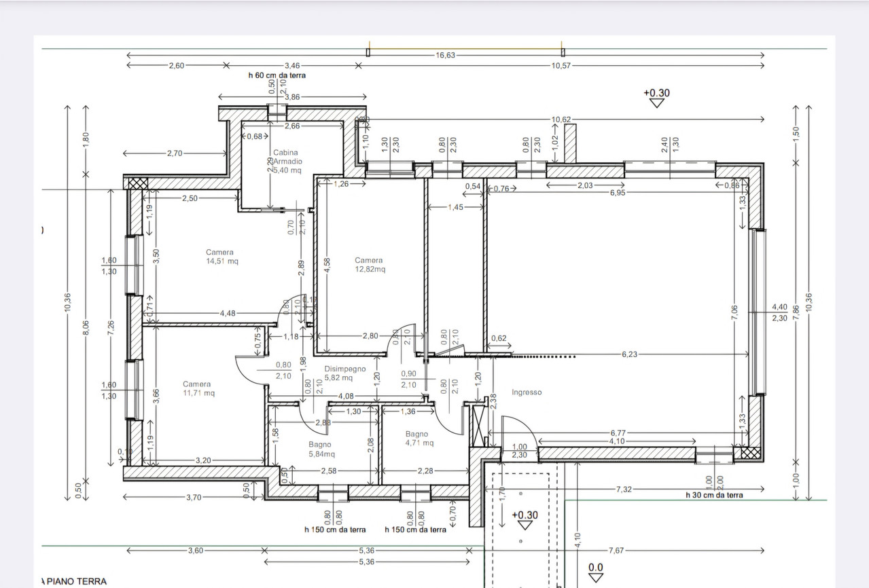The width and height of the screenshot is (869, 588).
Task: Select the '3,20' room width dimension
Action: (x=203, y=460)
